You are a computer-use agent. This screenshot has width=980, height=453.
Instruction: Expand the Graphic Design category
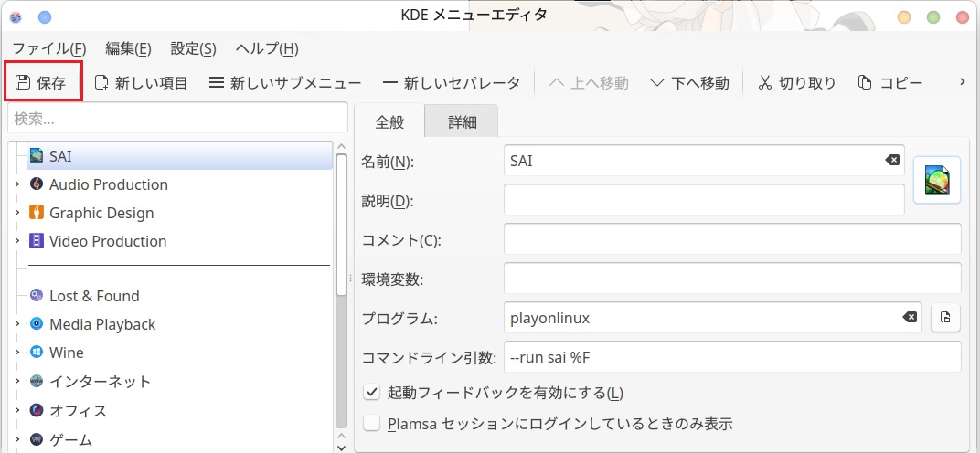[16, 213]
